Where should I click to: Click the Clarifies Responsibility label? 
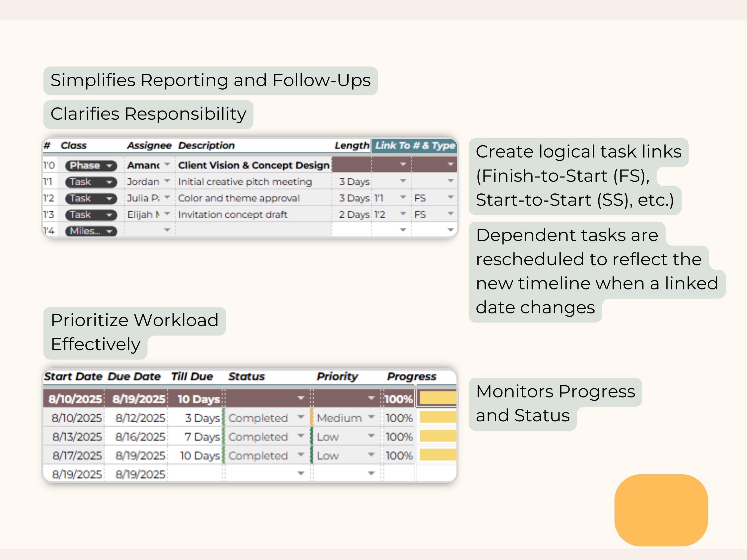148,114
